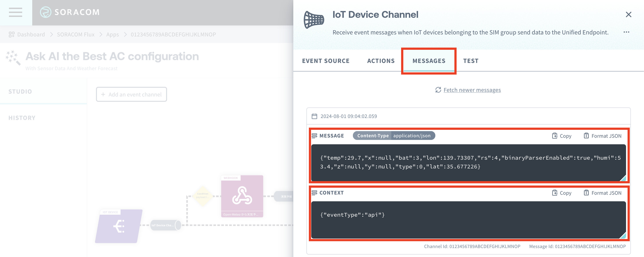Close the IoT Device Channel panel

pos(628,14)
